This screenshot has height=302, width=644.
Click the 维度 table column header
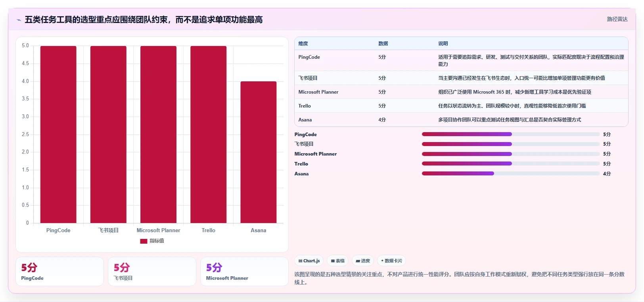point(303,44)
